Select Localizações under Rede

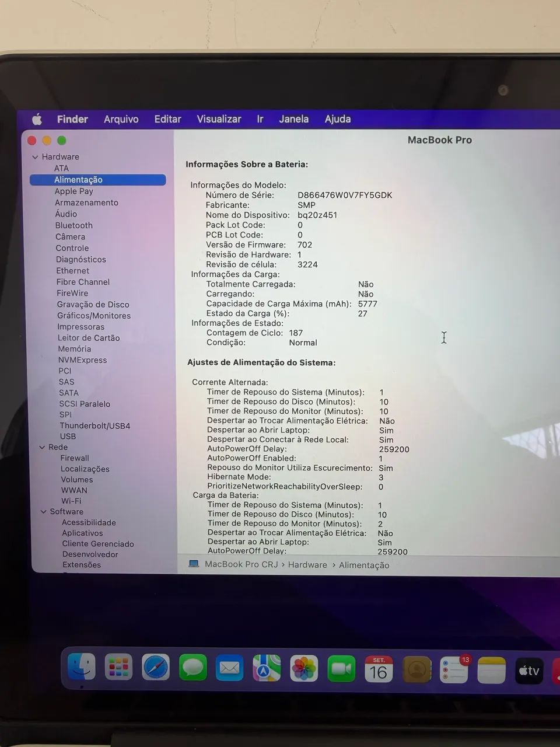[85, 469]
